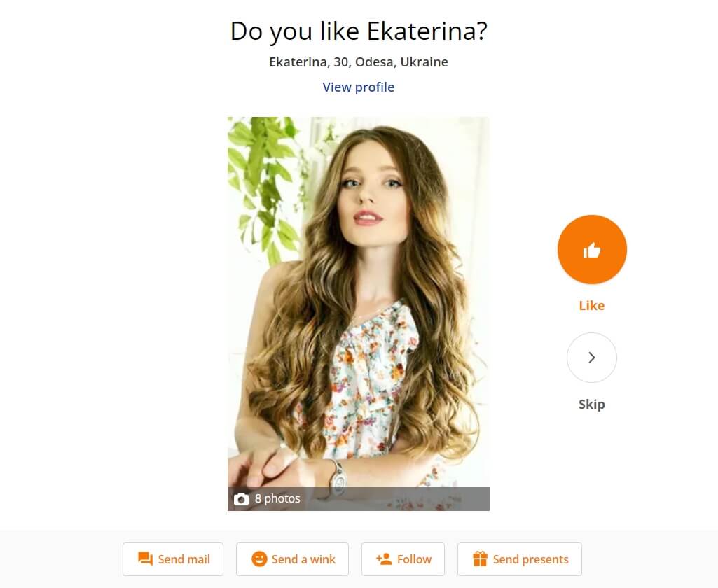The width and height of the screenshot is (718, 588).
Task: Click the camera icon on photo
Action: point(241,499)
